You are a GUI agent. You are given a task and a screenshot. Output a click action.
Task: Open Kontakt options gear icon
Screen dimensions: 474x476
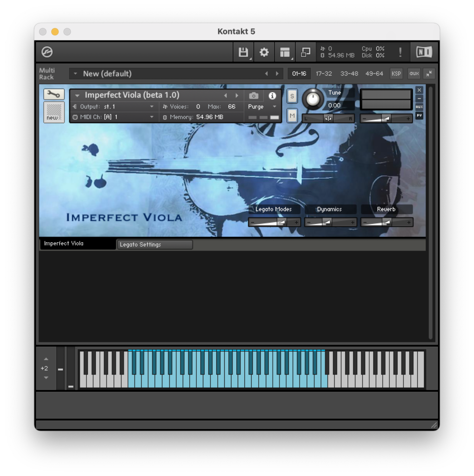[264, 52]
